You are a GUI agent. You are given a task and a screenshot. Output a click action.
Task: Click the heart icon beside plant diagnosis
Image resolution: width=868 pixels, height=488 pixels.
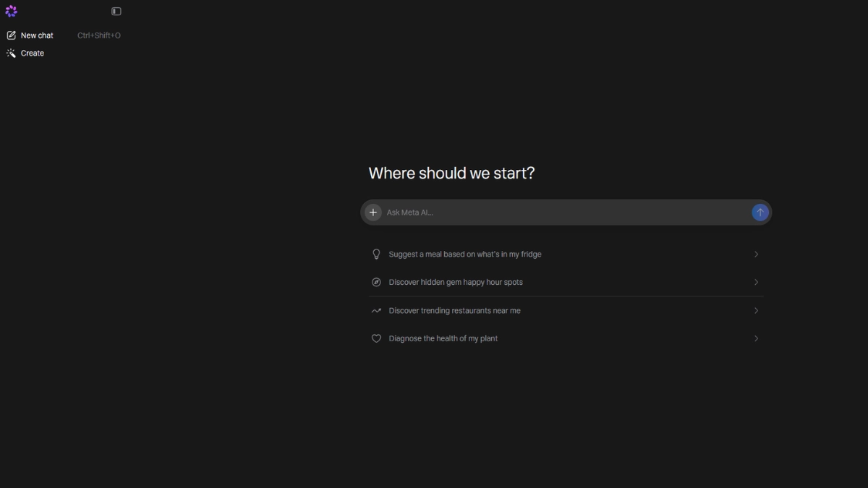coord(376,338)
